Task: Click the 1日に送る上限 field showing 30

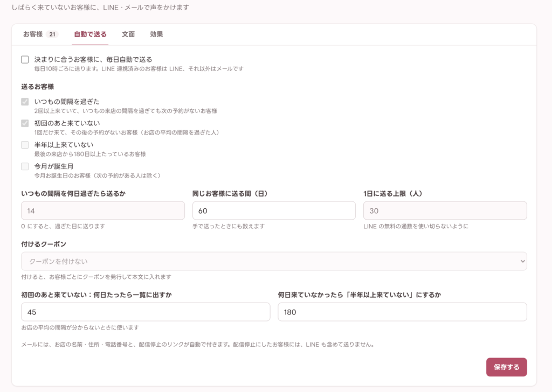Action: (x=445, y=211)
